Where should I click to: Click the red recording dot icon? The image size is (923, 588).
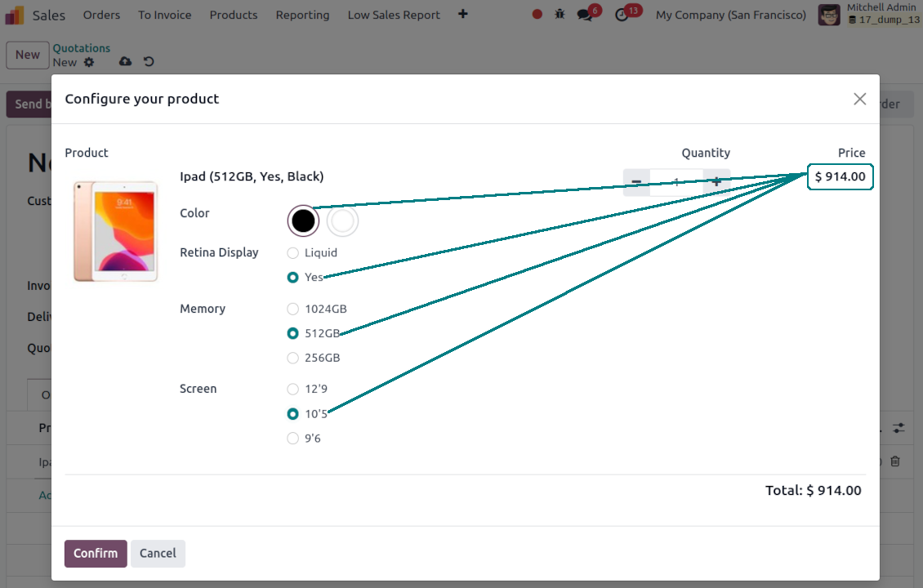coord(537,14)
